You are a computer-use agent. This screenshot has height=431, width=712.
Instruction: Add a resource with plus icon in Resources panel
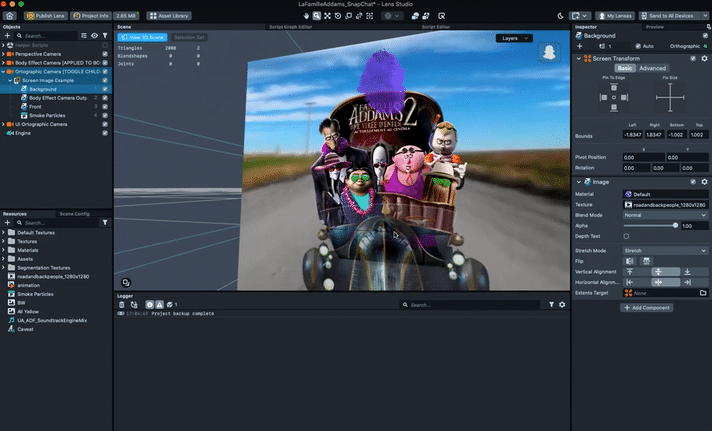pos(7,223)
